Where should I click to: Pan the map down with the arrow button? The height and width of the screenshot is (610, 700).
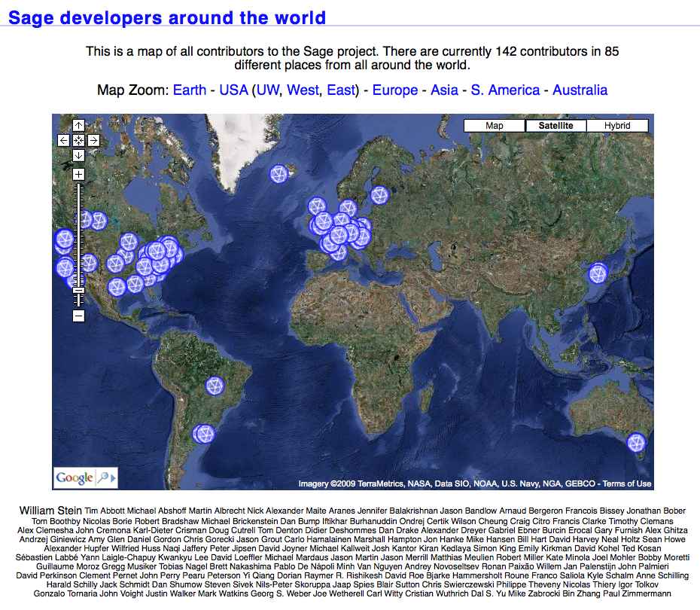tap(78, 155)
